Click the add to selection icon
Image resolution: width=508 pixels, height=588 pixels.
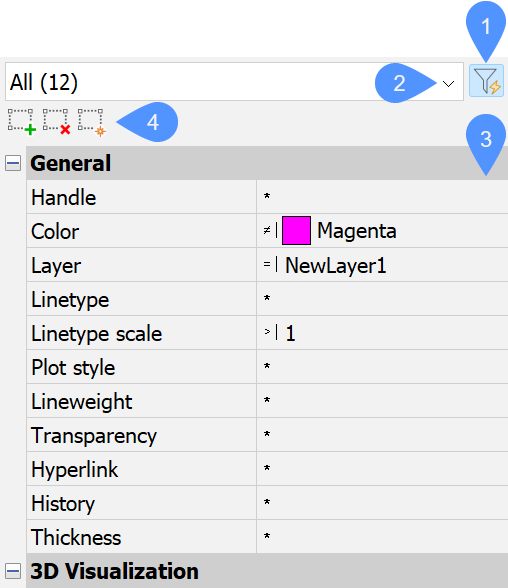pyautogui.click(x=22, y=122)
